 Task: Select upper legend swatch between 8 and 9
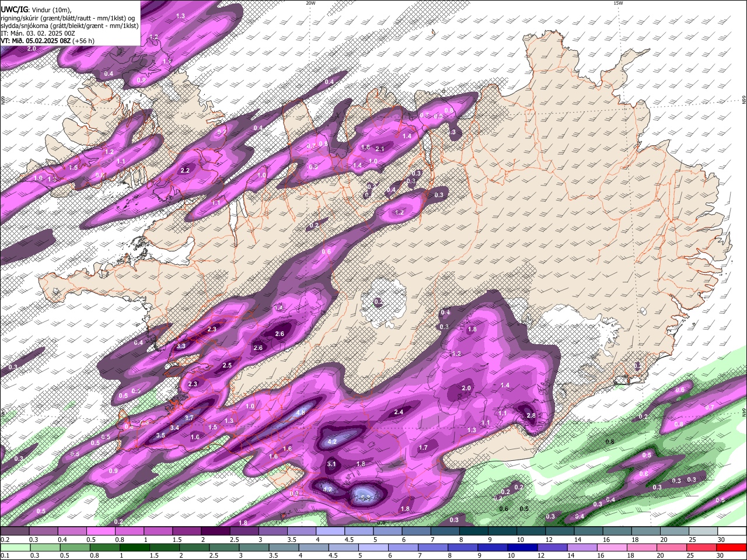tap(474, 531)
